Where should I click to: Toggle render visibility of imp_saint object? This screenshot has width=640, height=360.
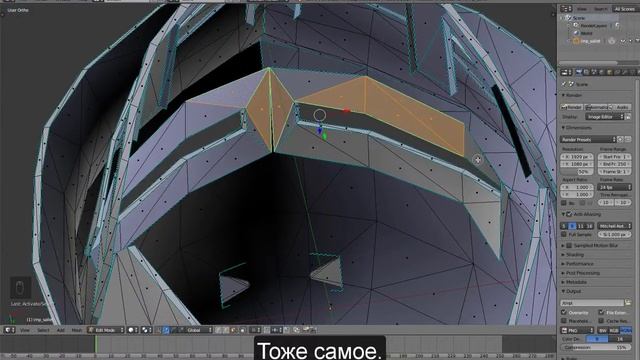638,41
